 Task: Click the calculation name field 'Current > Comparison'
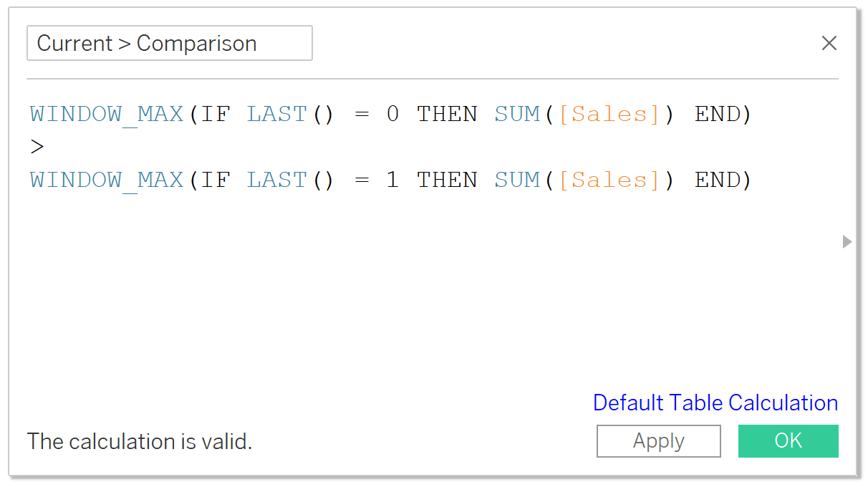pyautogui.click(x=169, y=43)
